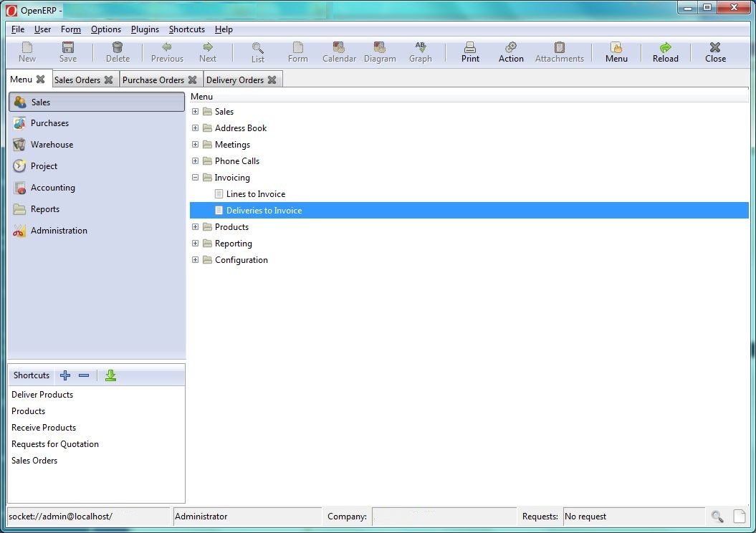Viewport: 756px width, 533px height.
Task: Open the Calendar view icon
Action: pos(338,47)
